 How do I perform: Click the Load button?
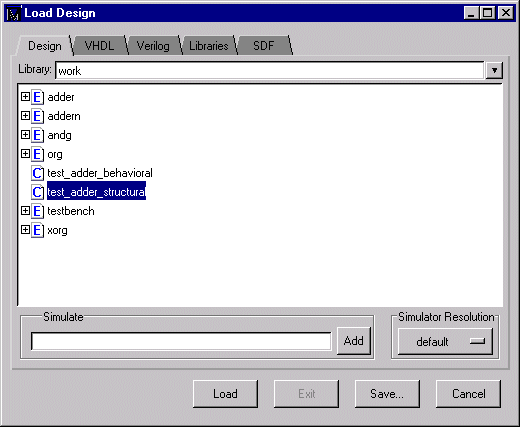pyautogui.click(x=225, y=394)
